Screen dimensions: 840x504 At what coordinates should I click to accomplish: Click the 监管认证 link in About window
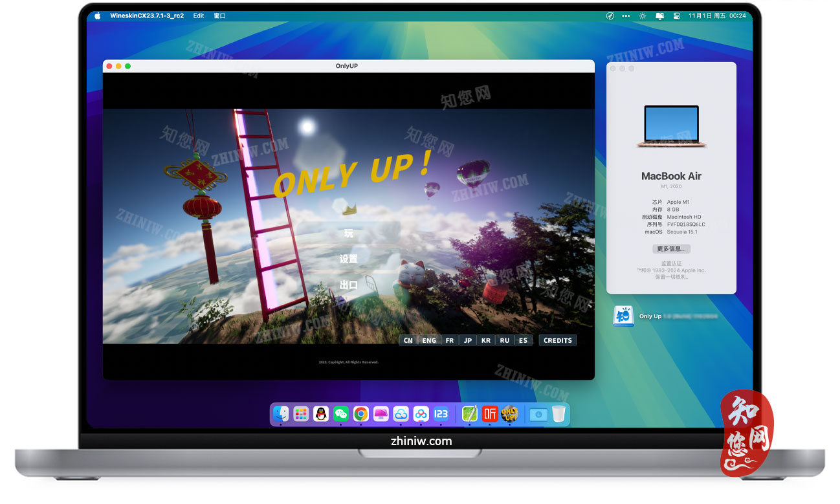tap(671, 263)
